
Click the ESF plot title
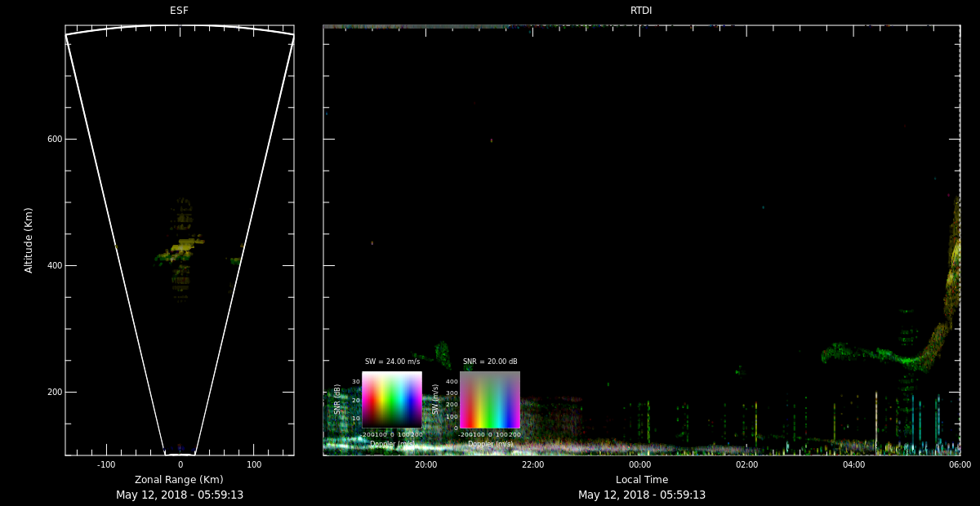tap(180, 11)
